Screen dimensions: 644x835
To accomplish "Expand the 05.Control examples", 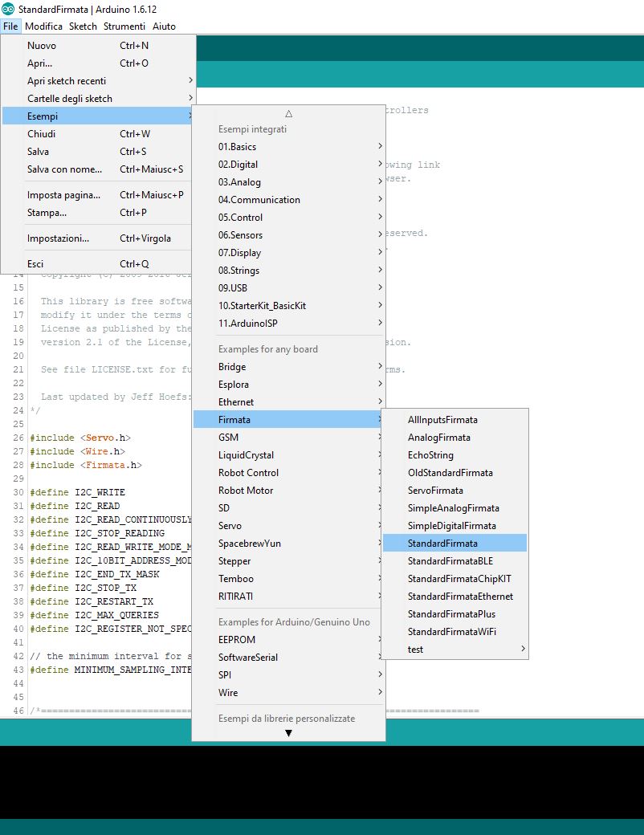I will pos(289,218).
